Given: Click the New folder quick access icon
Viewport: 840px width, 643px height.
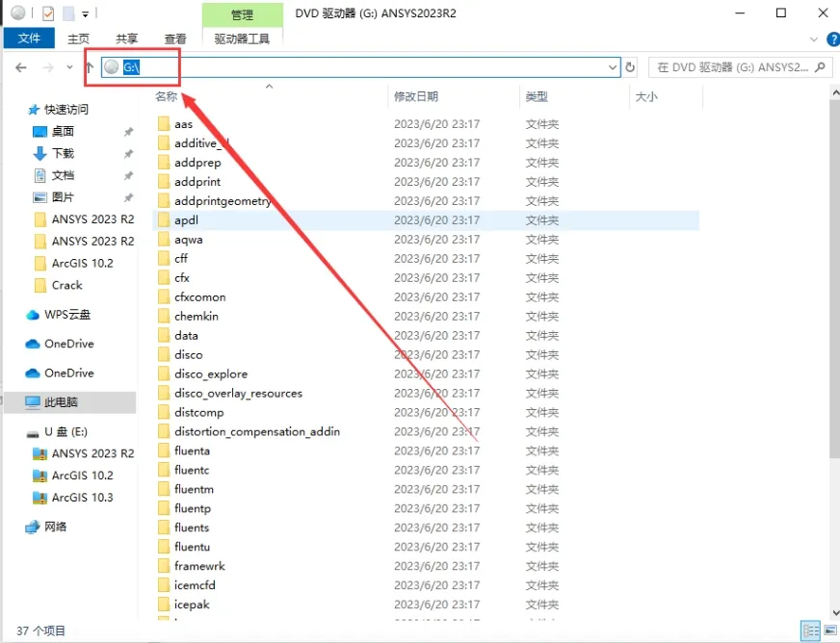Looking at the screenshot, I should point(68,13).
